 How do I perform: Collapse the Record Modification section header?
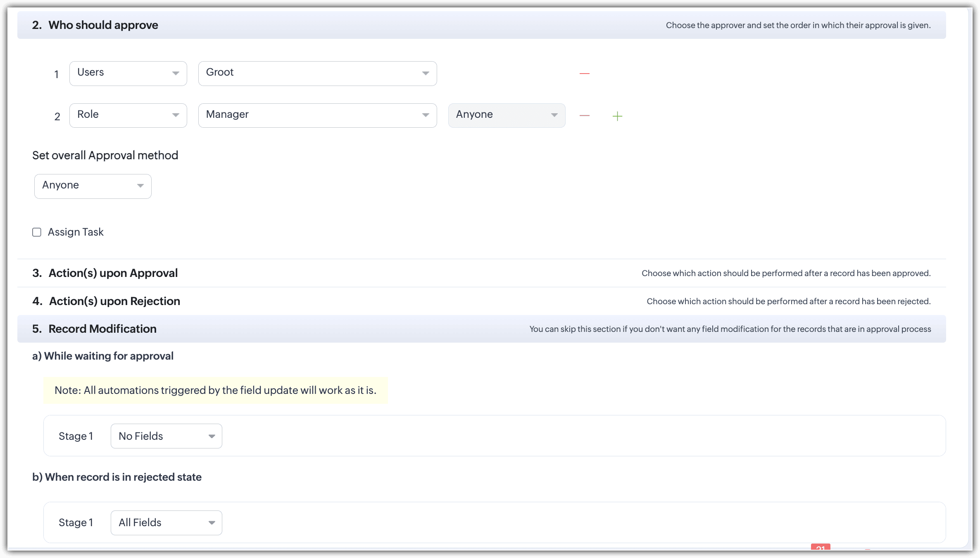tap(102, 329)
